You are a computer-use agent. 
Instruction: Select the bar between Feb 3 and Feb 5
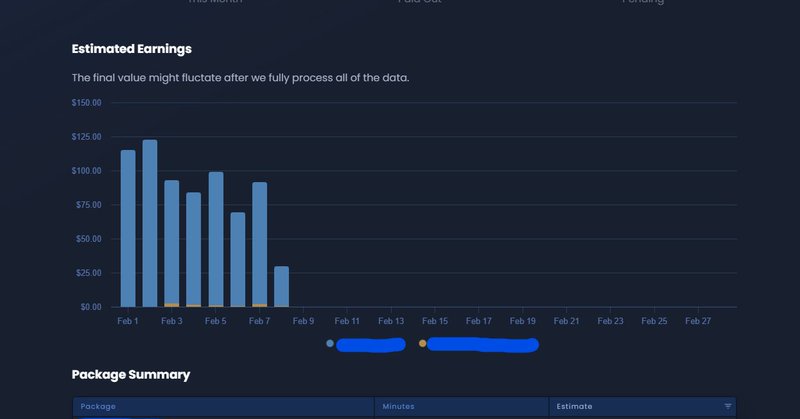(193, 249)
